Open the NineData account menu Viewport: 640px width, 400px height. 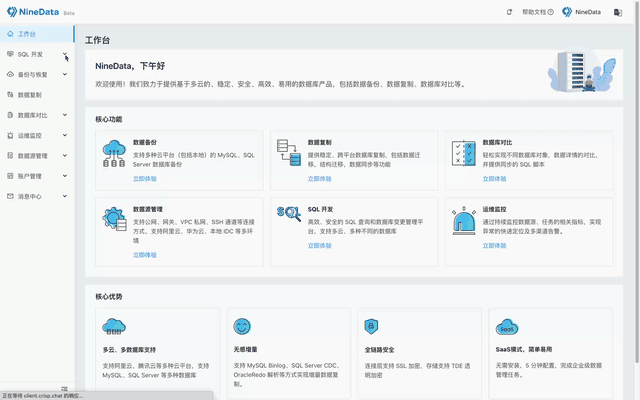[x=581, y=12]
